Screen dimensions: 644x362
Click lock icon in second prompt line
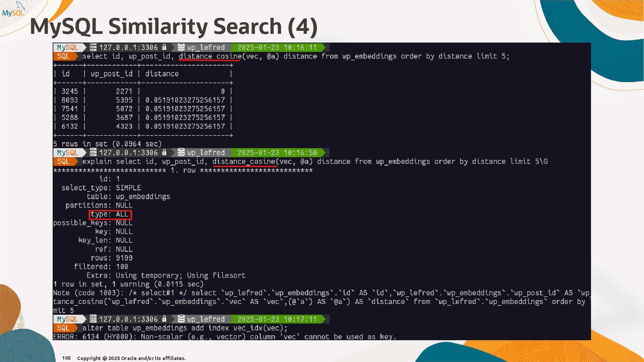164,153
